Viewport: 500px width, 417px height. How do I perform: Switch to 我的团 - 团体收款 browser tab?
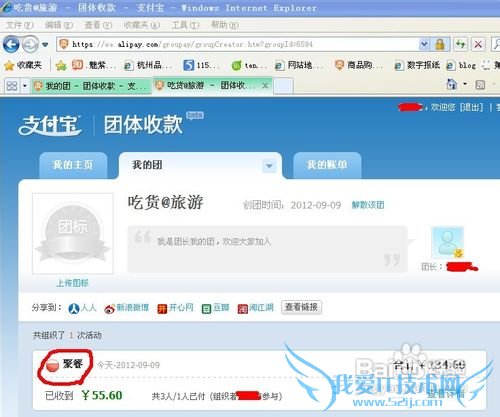point(91,86)
